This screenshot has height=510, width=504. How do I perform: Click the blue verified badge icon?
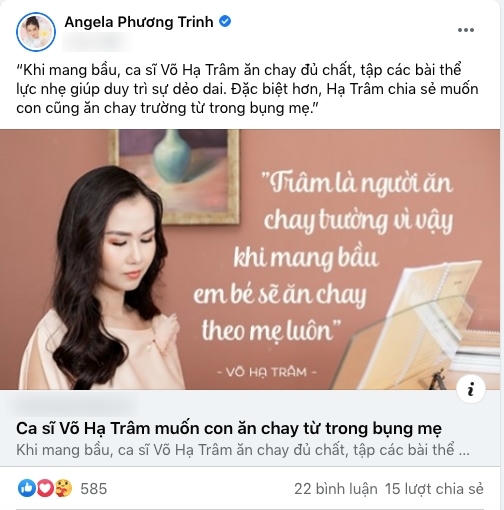point(225,22)
